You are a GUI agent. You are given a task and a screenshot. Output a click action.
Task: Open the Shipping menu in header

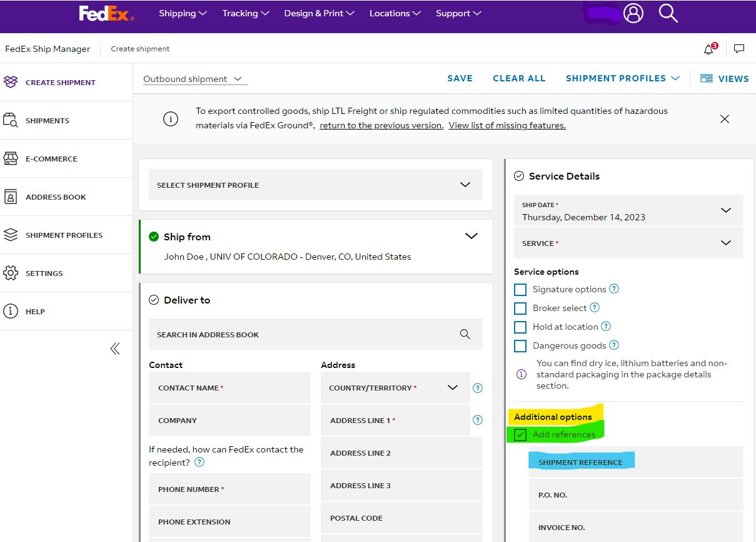183,13
